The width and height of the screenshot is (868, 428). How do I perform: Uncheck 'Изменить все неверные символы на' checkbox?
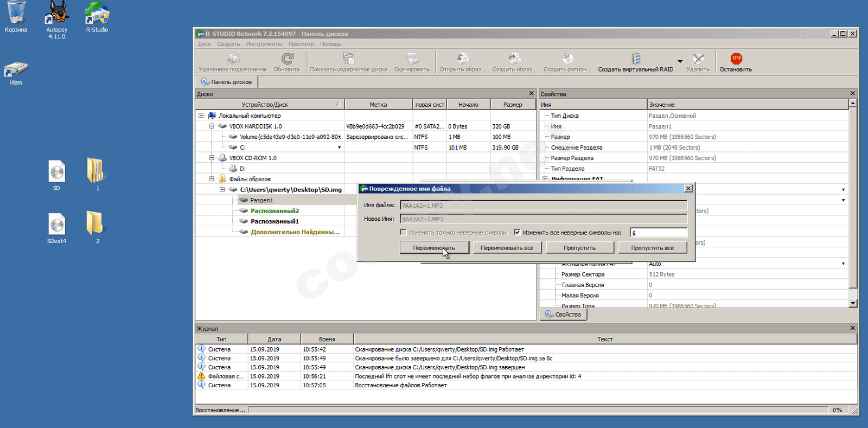click(x=517, y=232)
